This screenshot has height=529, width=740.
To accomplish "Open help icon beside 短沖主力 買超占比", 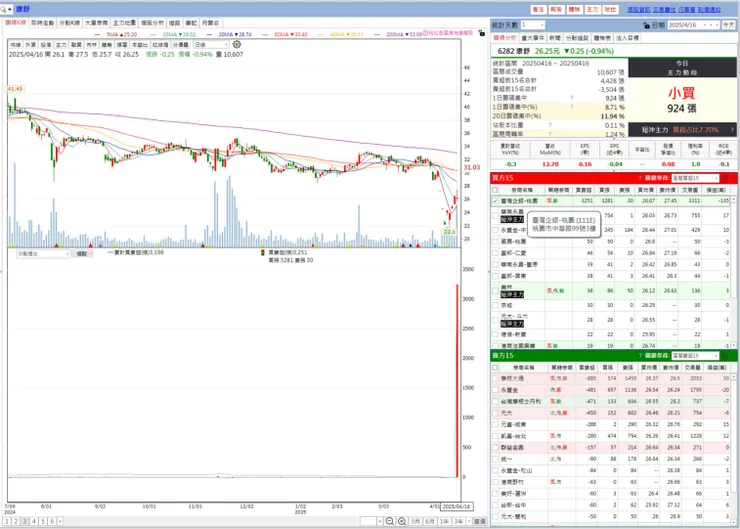I will (x=732, y=129).
